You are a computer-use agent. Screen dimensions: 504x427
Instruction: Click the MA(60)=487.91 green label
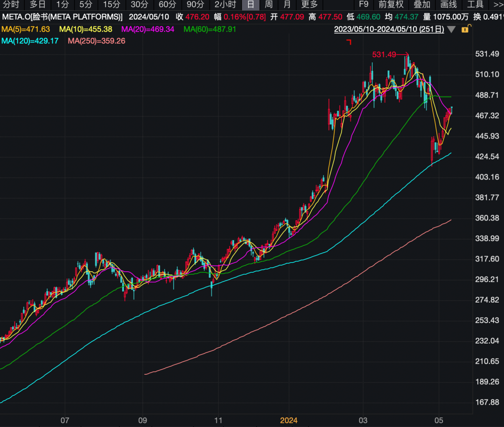[210, 29]
